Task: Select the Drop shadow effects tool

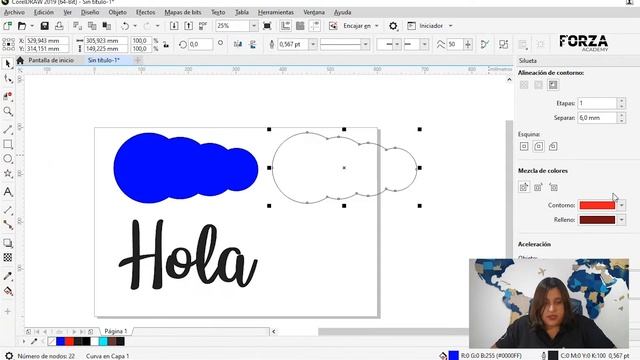Action: click(x=8, y=243)
